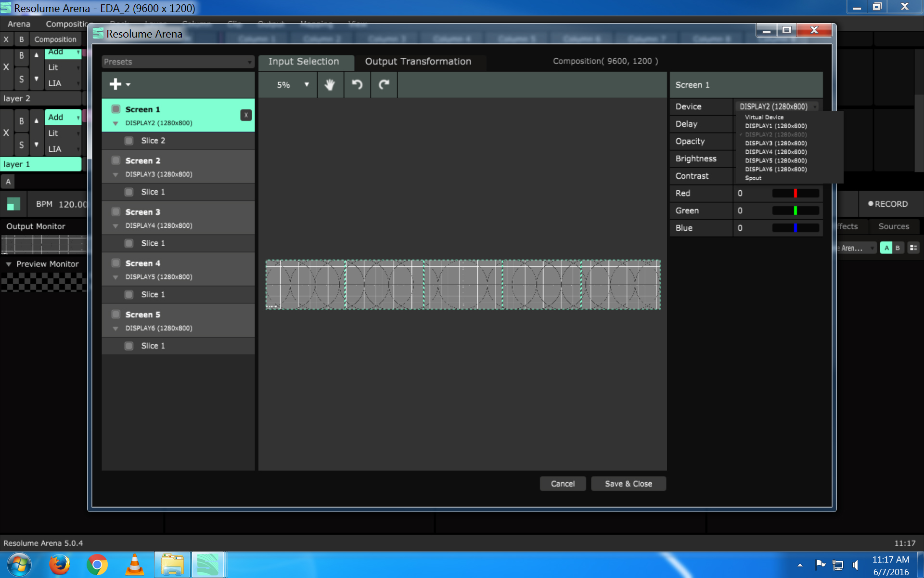Click the redo arrow icon
The image size is (924, 578).
[x=384, y=85]
